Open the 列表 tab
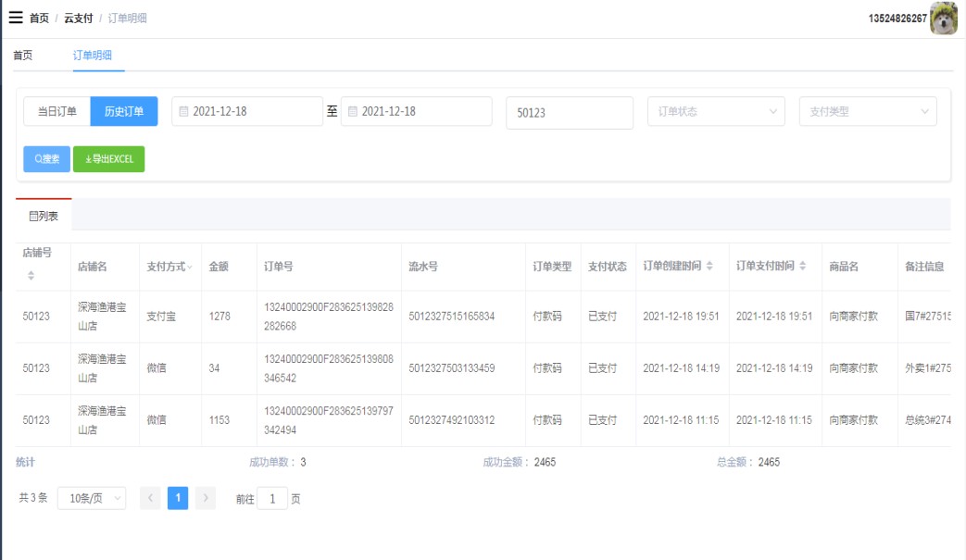 pos(44,216)
